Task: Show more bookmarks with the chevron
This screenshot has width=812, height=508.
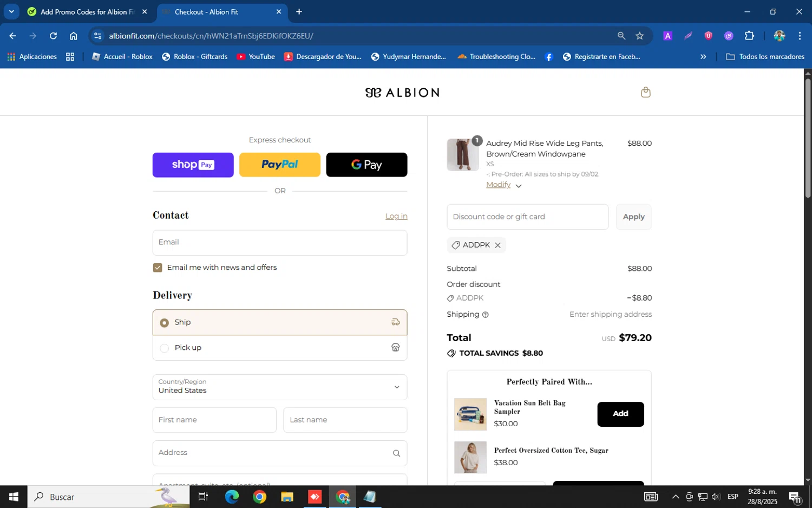Action: pos(703,57)
